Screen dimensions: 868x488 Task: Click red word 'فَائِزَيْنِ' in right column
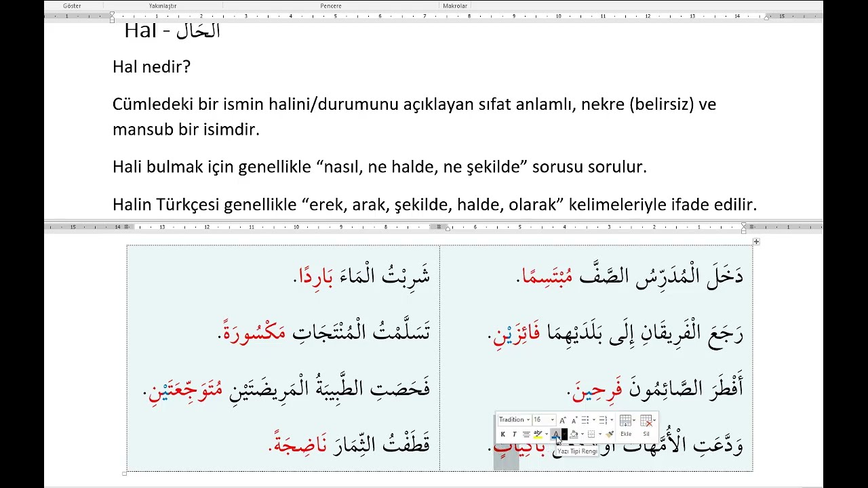pos(517,334)
